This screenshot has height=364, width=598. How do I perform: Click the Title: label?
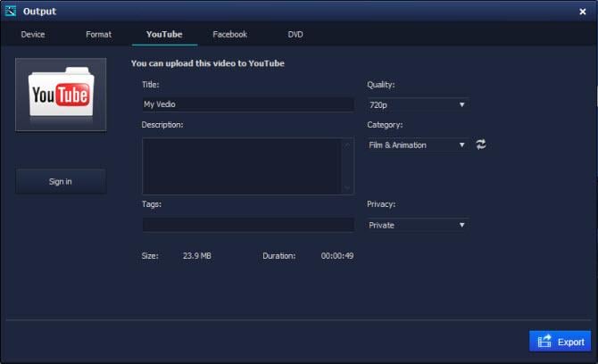pos(150,84)
